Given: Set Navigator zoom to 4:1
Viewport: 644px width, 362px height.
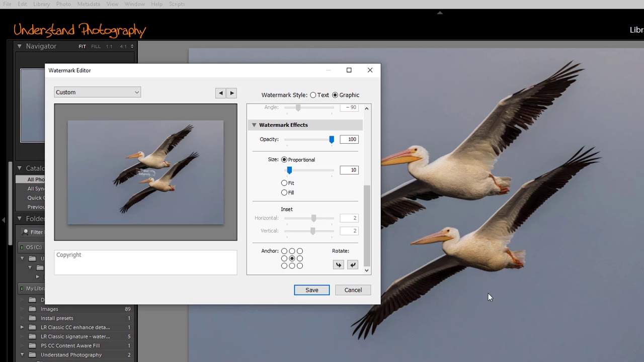Looking at the screenshot, I should (123, 47).
